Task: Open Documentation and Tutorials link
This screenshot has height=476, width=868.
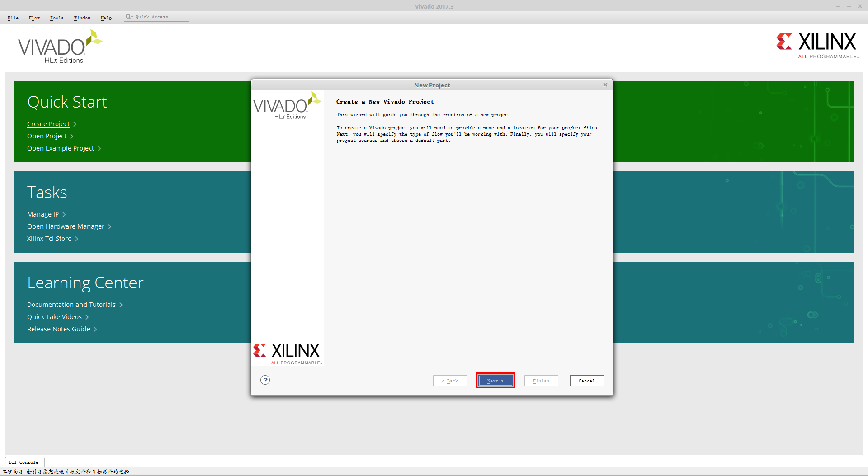Action: [x=71, y=305]
